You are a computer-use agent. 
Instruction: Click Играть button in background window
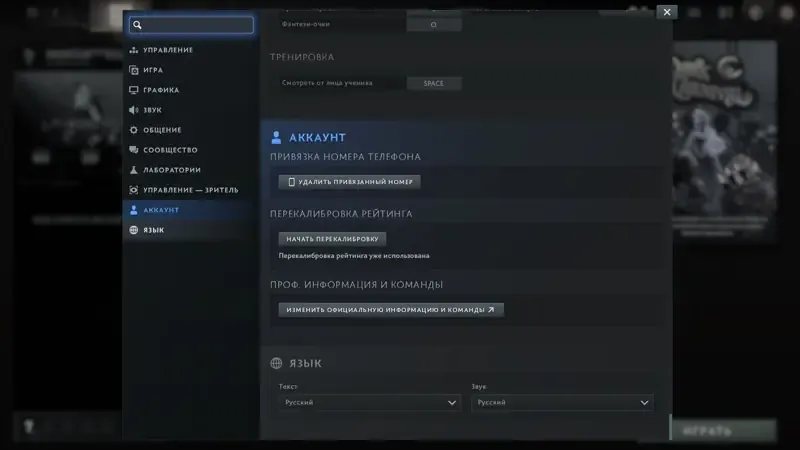pos(723,431)
